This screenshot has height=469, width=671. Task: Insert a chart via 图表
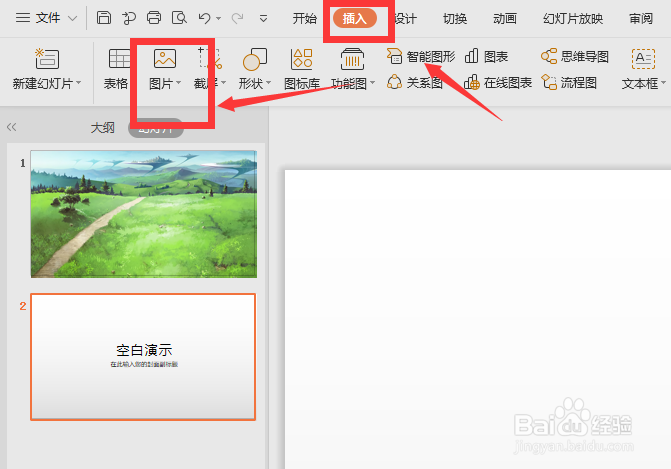(486, 56)
